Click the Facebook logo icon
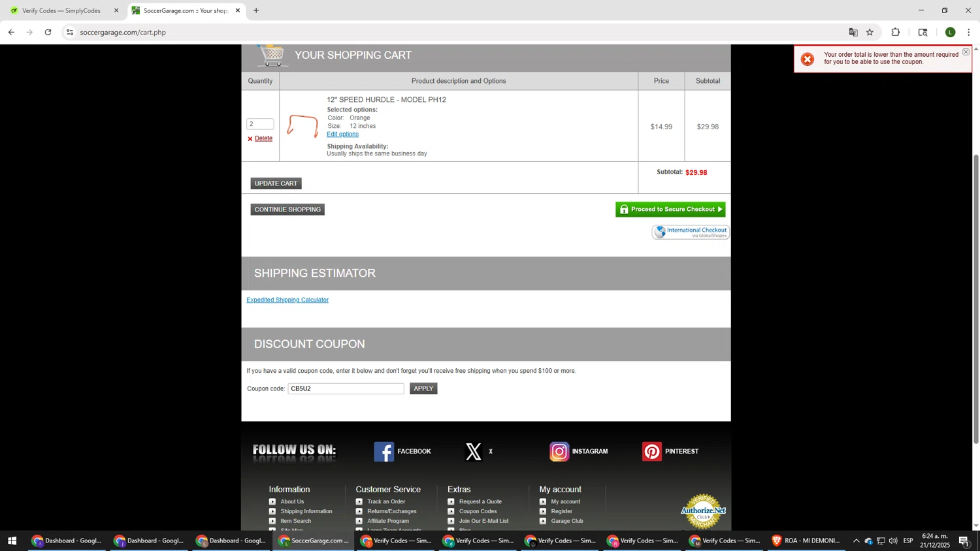 (384, 451)
